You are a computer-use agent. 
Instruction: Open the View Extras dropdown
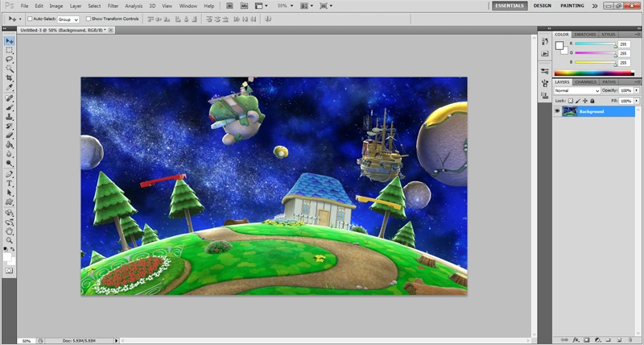(262, 6)
